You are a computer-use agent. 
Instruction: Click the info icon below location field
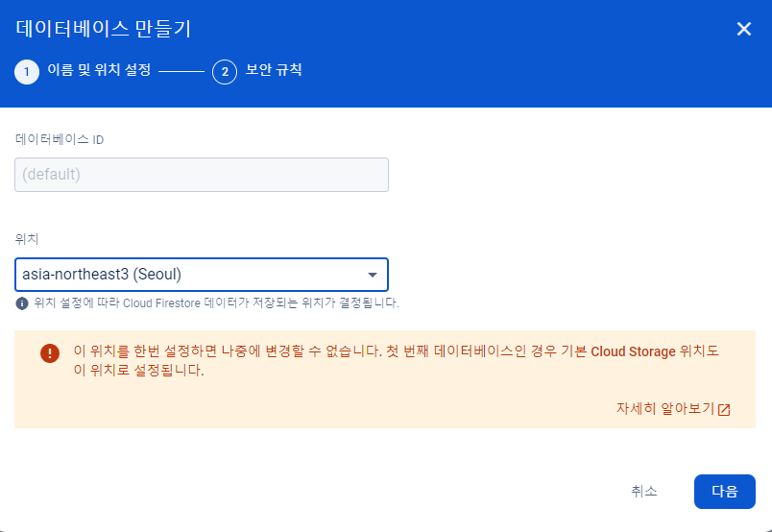tap(22, 302)
